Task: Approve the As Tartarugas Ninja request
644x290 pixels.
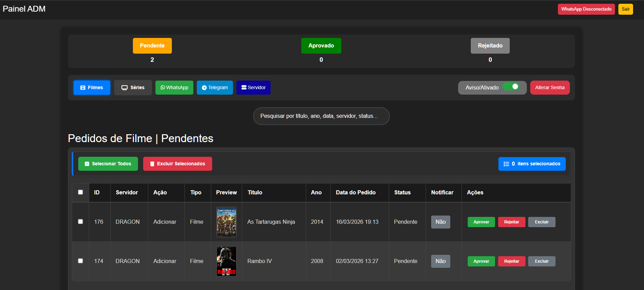Action: pyautogui.click(x=481, y=222)
